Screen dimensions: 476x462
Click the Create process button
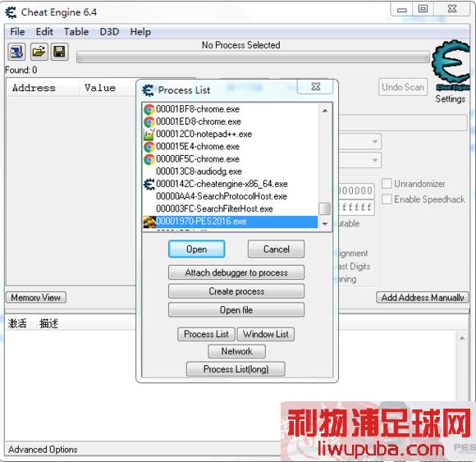(236, 291)
